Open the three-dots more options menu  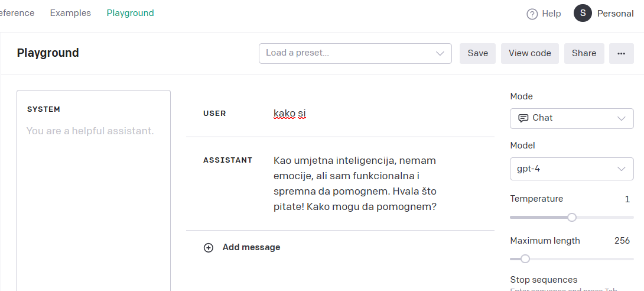tap(622, 53)
